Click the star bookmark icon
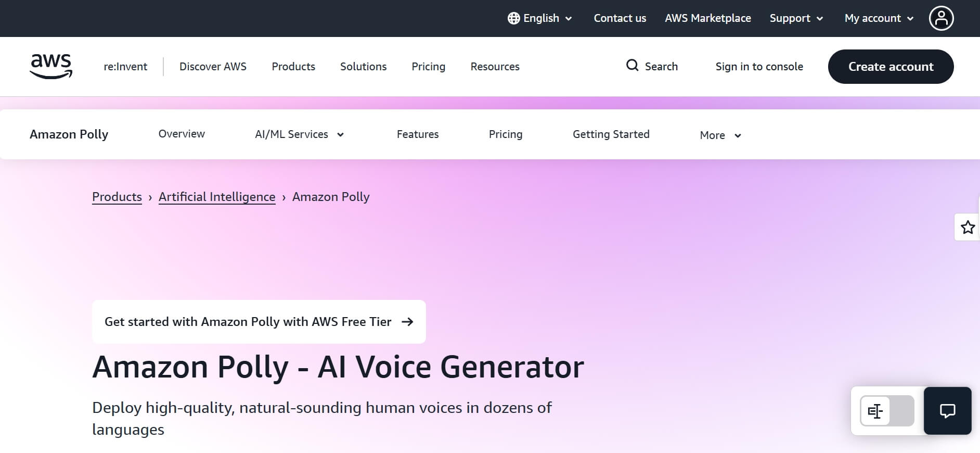This screenshot has width=980, height=453. (968, 228)
